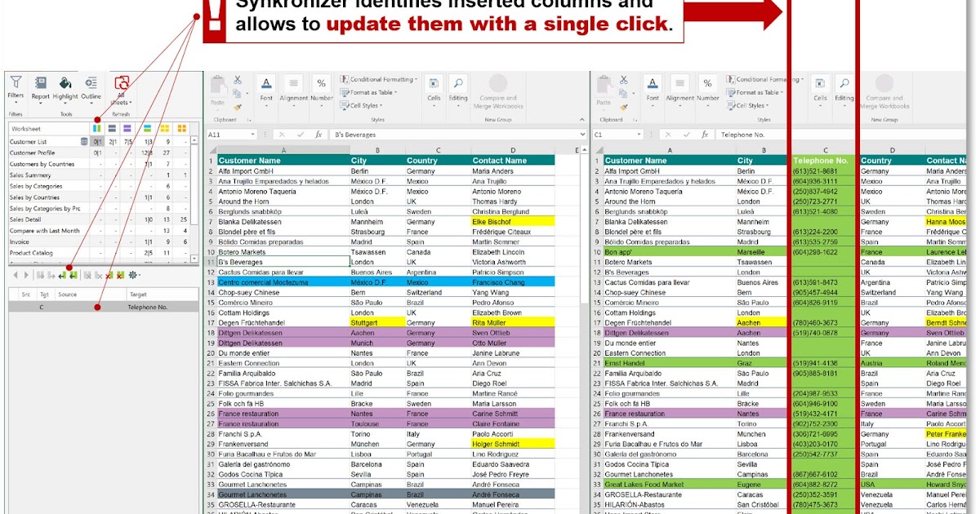Image resolution: width=980 pixels, height=514 pixels.
Task: Select the Telephone No. header cell
Action: 825,161
